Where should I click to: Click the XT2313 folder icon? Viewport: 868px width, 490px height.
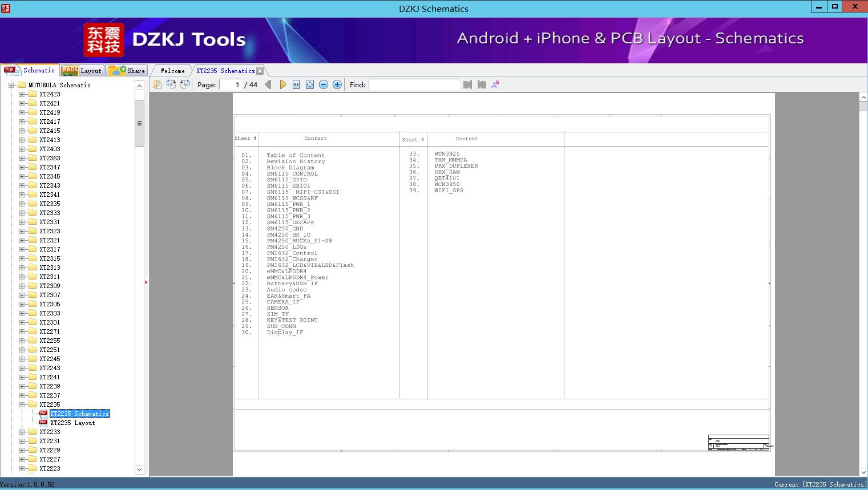pyautogui.click(x=33, y=268)
